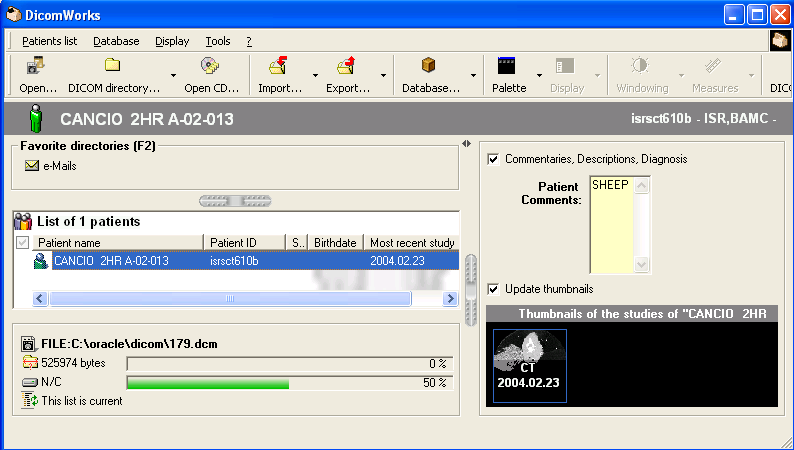Sort by Most recent study column header
Screen dimensions: 794x450
[x=412, y=242]
